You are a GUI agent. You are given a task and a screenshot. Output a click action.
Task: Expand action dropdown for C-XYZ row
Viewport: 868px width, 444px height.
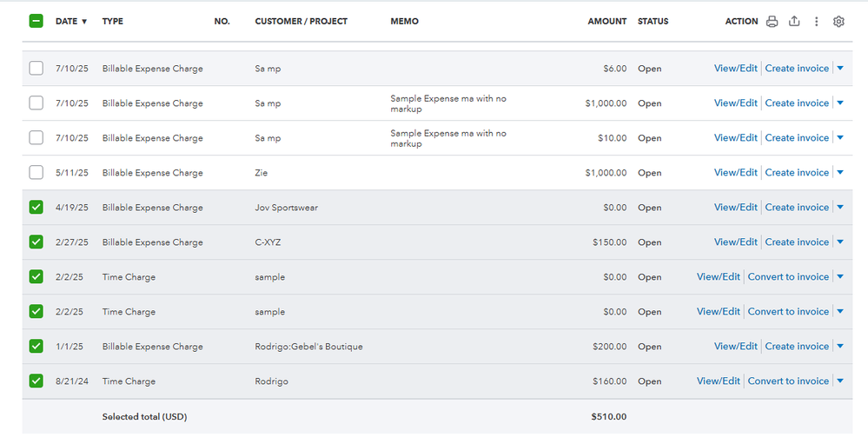(x=839, y=242)
